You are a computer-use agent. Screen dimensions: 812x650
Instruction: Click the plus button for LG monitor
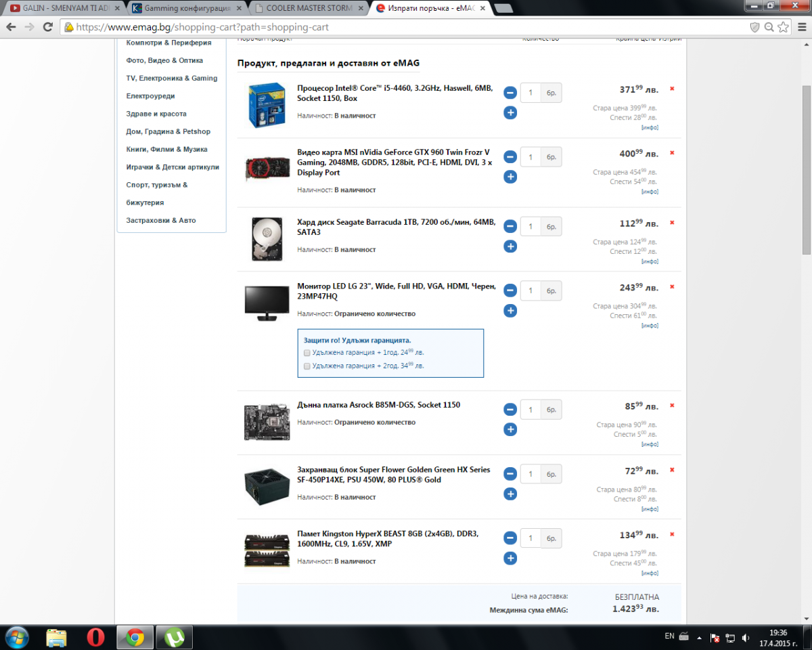510,311
